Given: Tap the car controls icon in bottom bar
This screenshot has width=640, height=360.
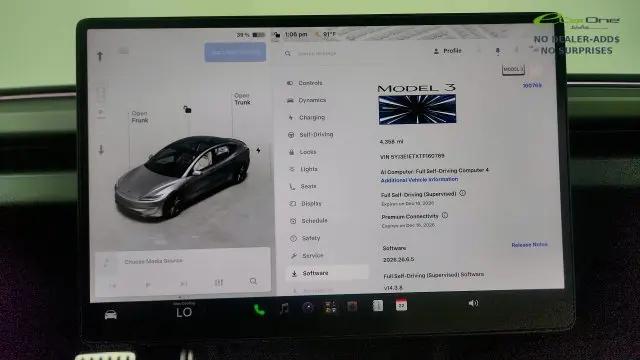Looking at the screenshot, I should (x=111, y=315).
